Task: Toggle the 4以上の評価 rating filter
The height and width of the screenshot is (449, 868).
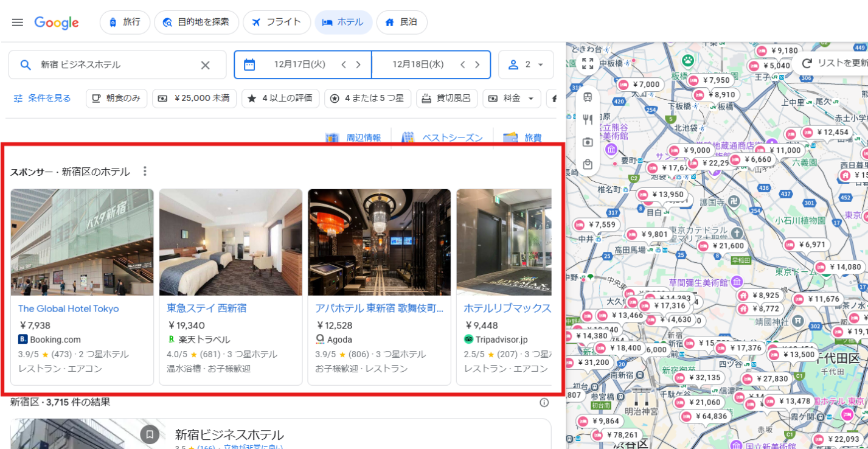Action: click(280, 98)
